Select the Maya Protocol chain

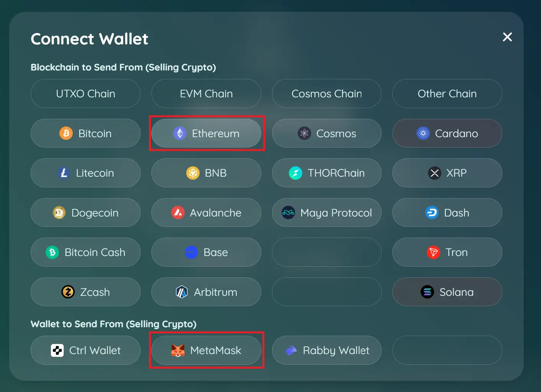(x=326, y=213)
